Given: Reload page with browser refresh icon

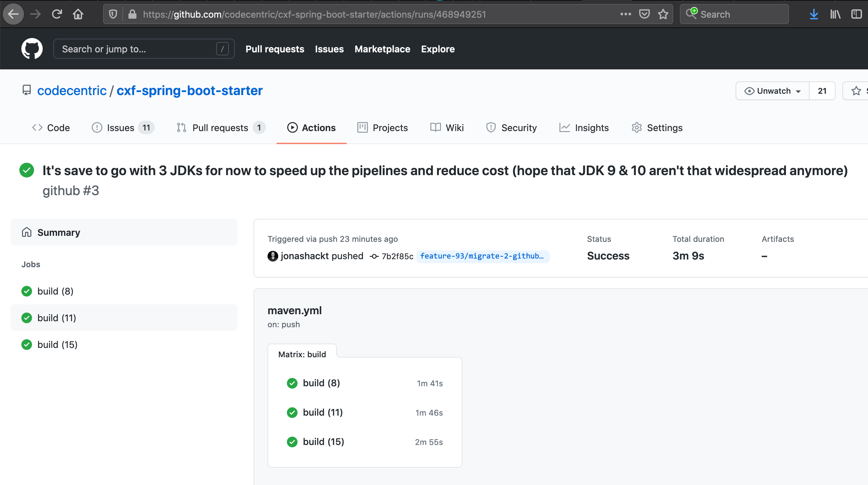Looking at the screenshot, I should click(57, 14).
